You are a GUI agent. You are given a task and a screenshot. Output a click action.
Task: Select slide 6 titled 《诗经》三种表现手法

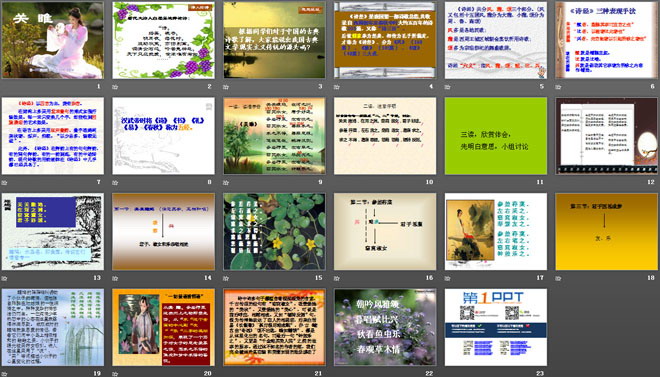[607, 40]
